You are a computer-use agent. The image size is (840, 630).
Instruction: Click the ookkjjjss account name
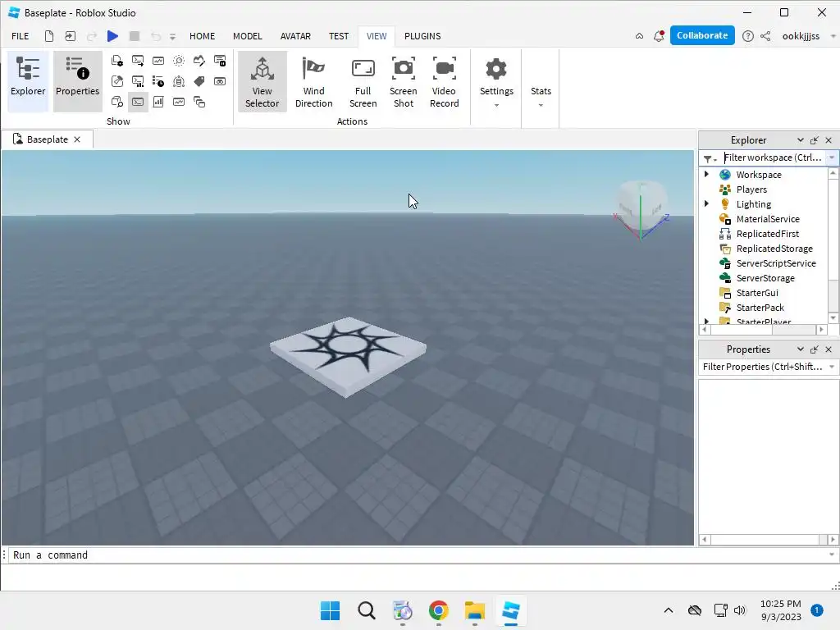[801, 36]
